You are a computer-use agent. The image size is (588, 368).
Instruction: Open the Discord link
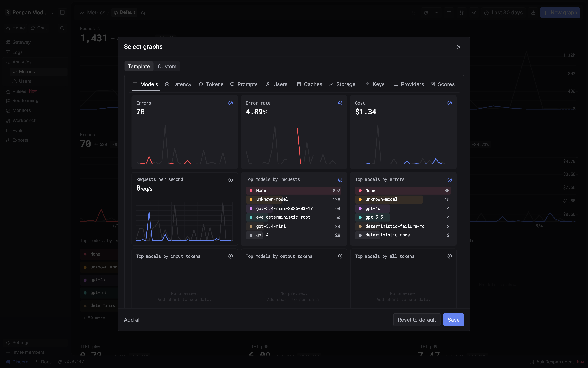[17, 362]
